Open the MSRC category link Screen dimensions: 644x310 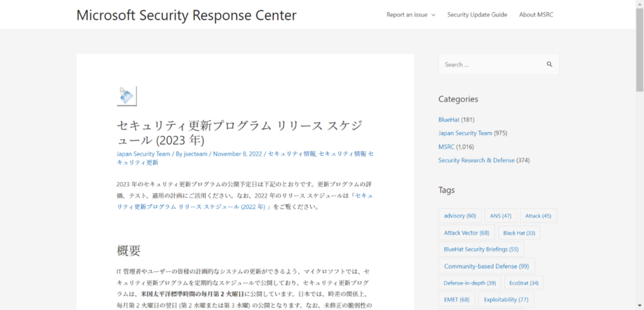pyautogui.click(x=446, y=146)
